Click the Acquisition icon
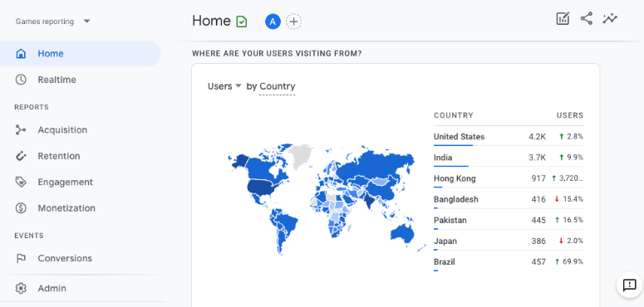This screenshot has height=307, width=644. 21,130
